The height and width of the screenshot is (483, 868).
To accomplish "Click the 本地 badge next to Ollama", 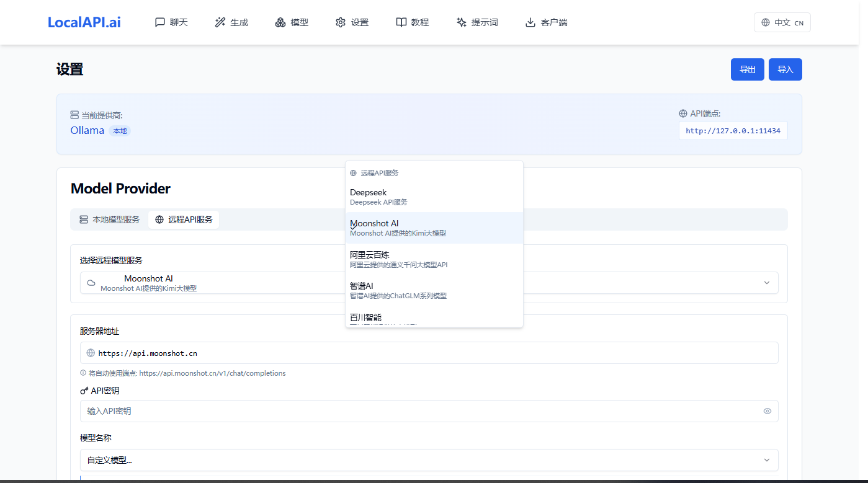I will click(x=120, y=131).
